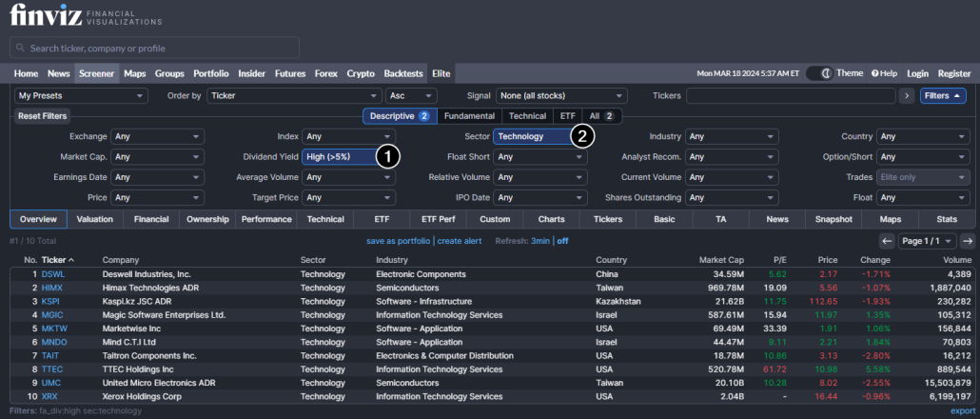This screenshot has width=980, height=419.
Task: Toggle the dark Theme switch
Action: pos(819,73)
